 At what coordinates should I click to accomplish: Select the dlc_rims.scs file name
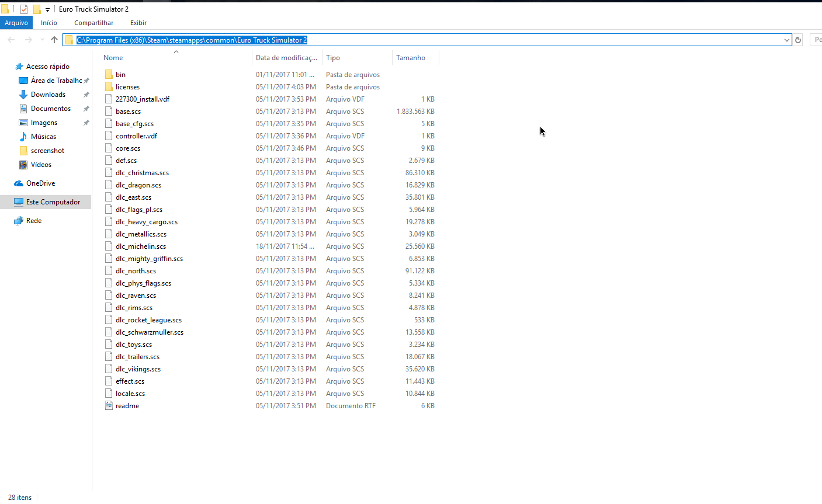(x=134, y=307)
